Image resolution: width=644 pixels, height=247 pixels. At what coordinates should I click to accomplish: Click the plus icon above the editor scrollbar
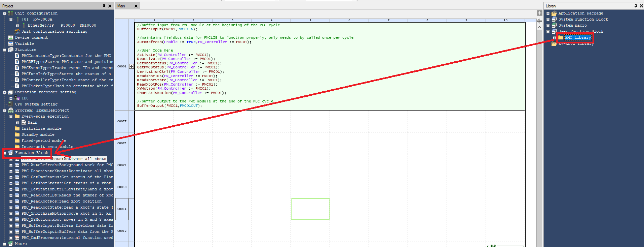click(539, 13)
